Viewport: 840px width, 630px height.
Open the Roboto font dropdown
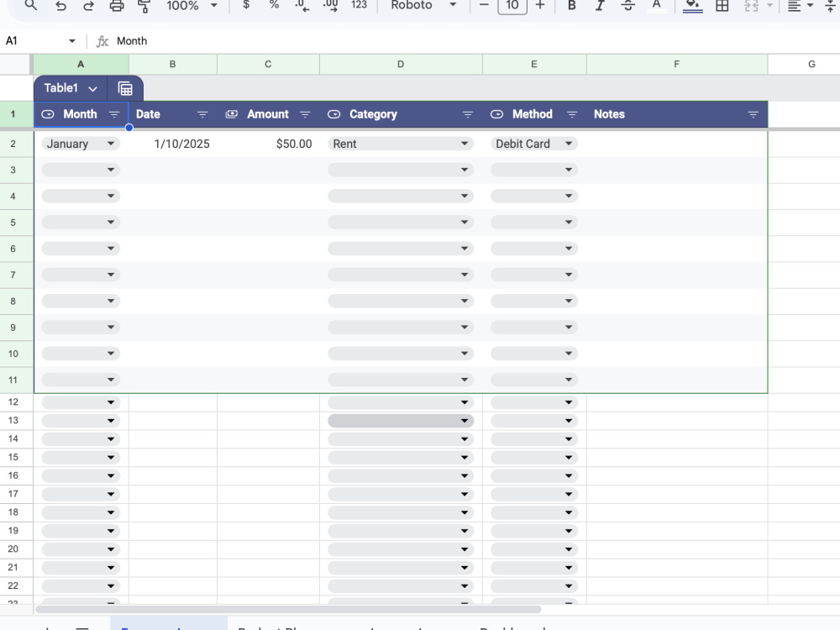pos(423,5)
